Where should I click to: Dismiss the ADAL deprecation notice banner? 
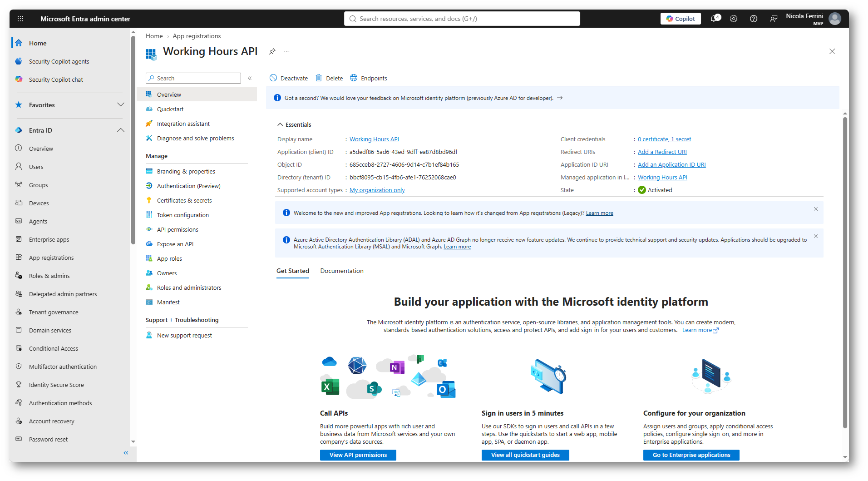pos(816,236)
